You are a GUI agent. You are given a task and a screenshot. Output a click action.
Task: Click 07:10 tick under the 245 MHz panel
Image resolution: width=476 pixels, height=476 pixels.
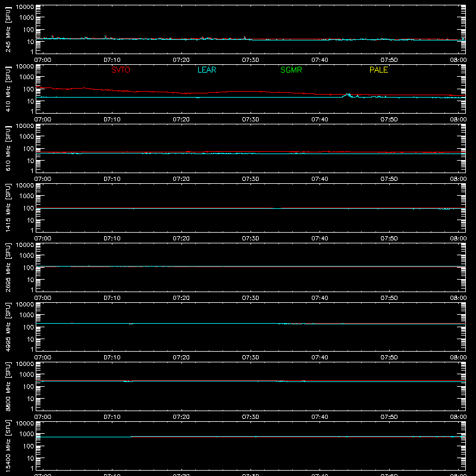coord(112,60)
